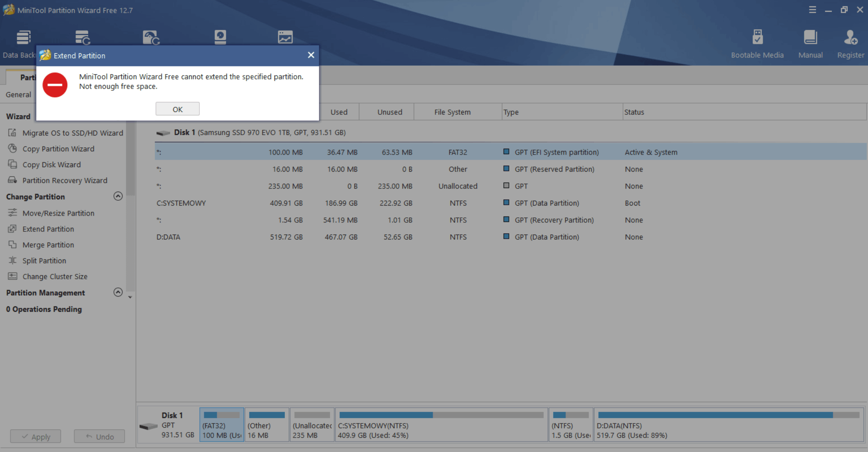Click the Undo button
Image resolution: width=868 pixels, height=452 pixels.
[x=99, y=437]
